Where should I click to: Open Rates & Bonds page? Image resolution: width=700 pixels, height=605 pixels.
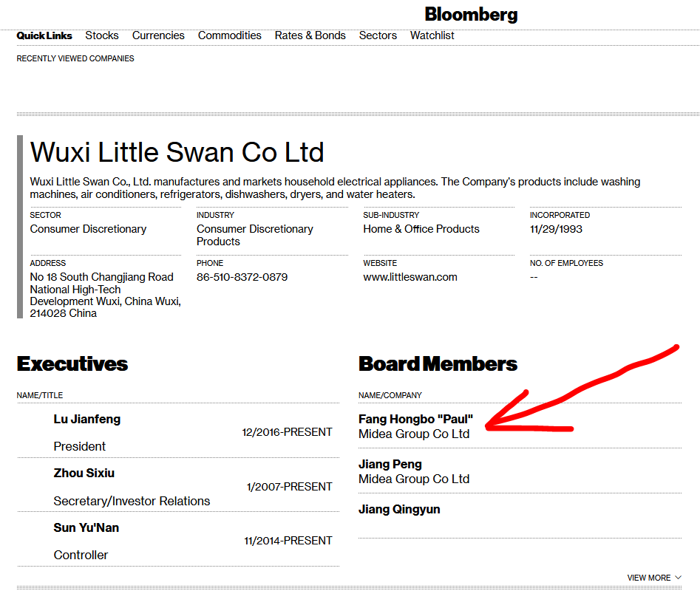[310, 35]
